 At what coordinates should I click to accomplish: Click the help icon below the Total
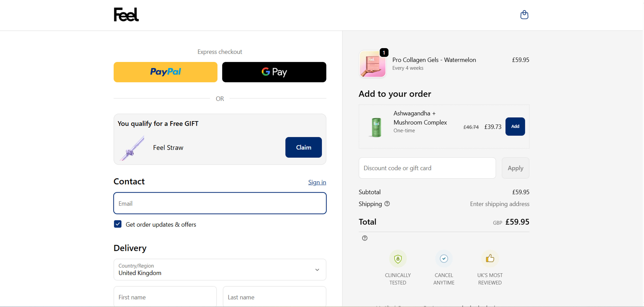click(x=364, y=238)
